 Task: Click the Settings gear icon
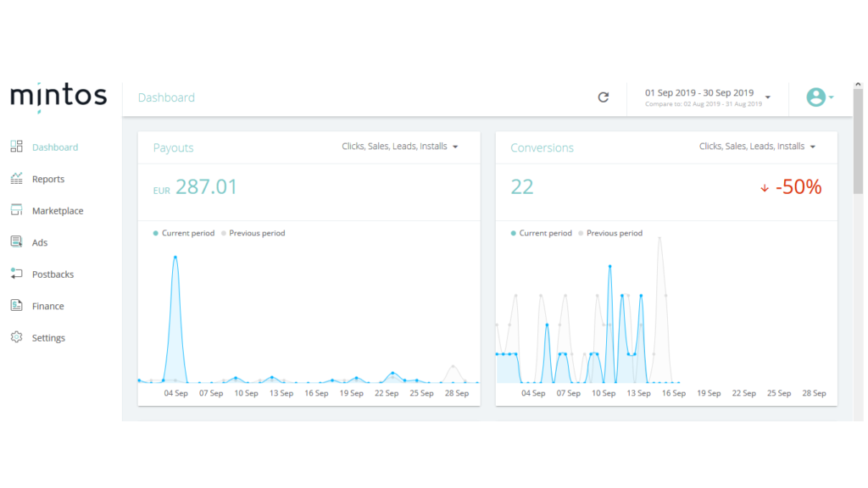17,337
